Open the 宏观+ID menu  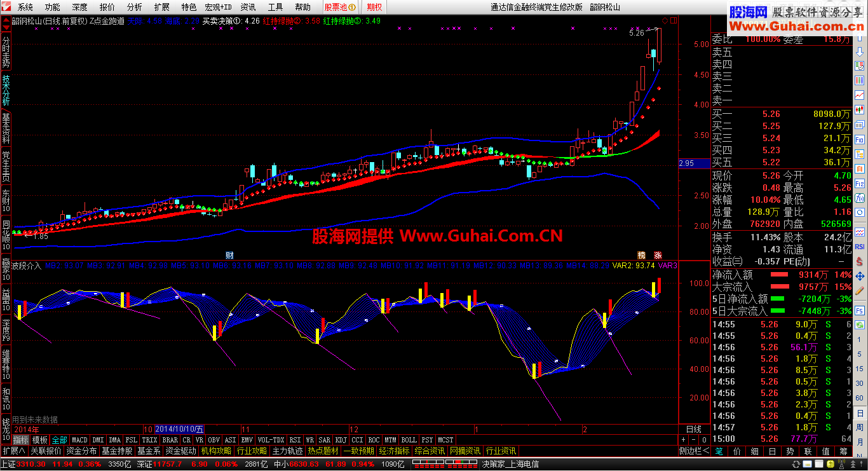pyautogui.click(x=217, y=7)
